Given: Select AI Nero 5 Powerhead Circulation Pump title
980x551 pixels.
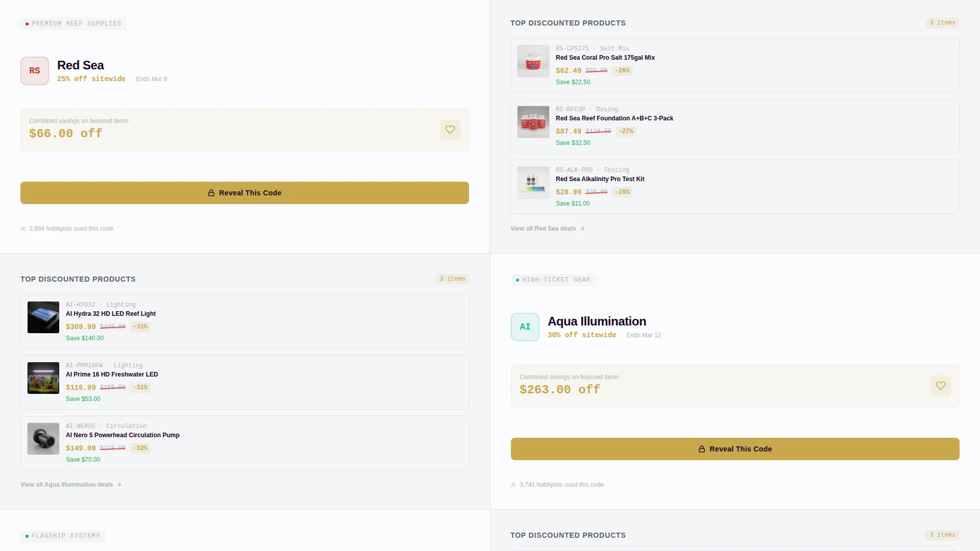Looking at the screenshot, I should pyautogui.click(x=122, y=435).
